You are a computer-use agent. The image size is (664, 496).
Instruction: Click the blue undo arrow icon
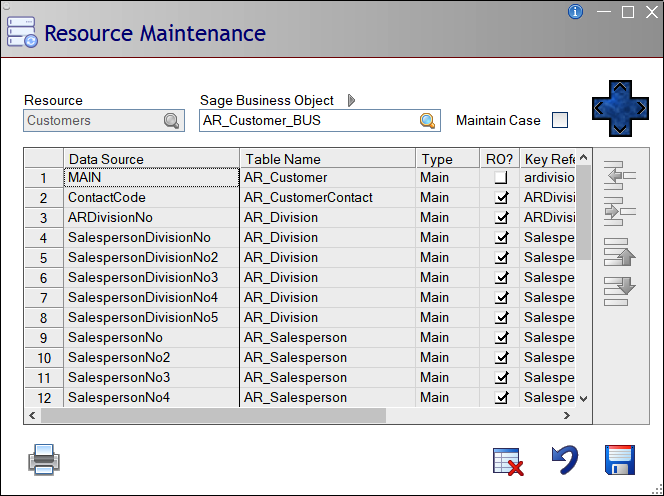pos(565,460)
